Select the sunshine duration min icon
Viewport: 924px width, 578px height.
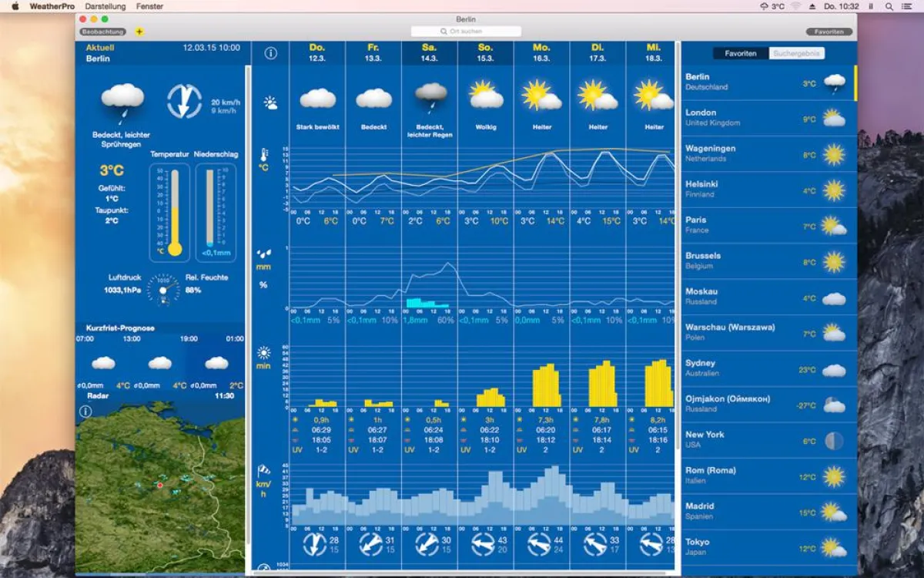point(265,356)
